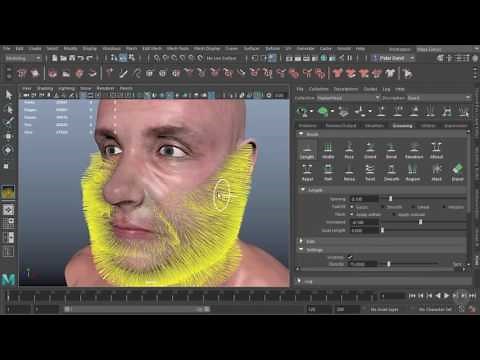This screenshot has width=480, height=360.
Task: Select the Linear falloff radio button
Action: click(x=413, y=207)
